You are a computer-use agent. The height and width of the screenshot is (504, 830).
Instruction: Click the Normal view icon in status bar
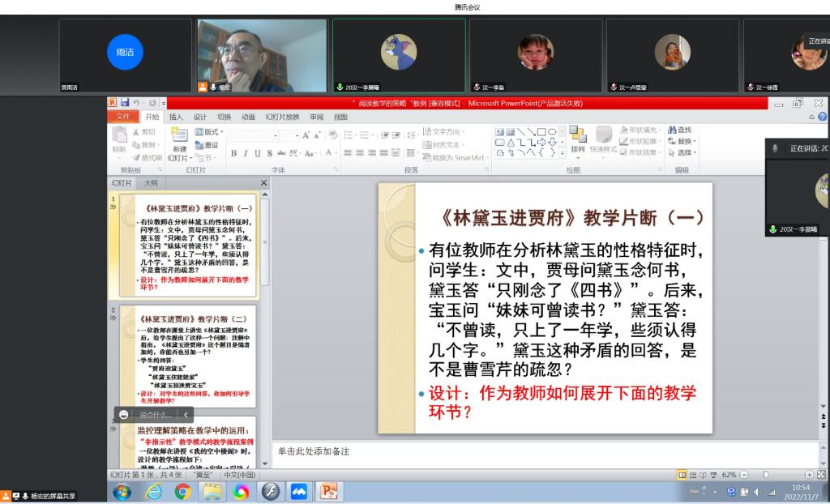(x=682, y=475)
